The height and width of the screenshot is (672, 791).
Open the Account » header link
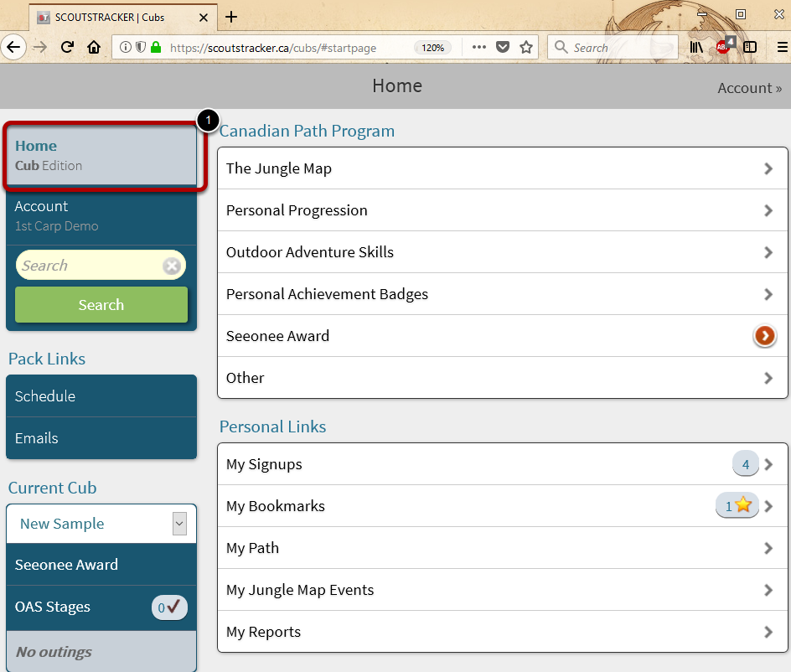pyautogui.click(x=750, y=88)
